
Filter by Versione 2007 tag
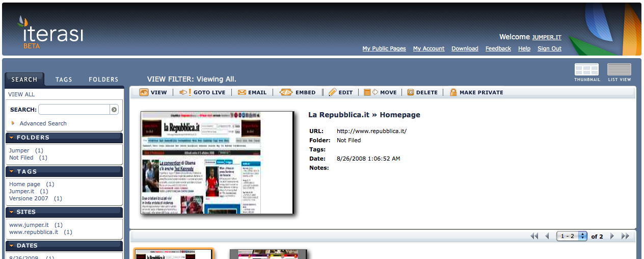[x=29, y=198]
